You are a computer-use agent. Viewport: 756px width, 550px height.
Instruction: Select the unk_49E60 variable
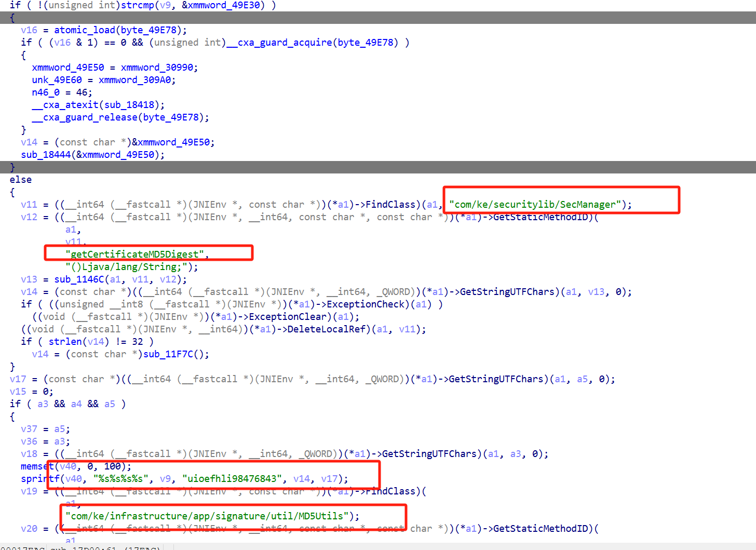57,80
